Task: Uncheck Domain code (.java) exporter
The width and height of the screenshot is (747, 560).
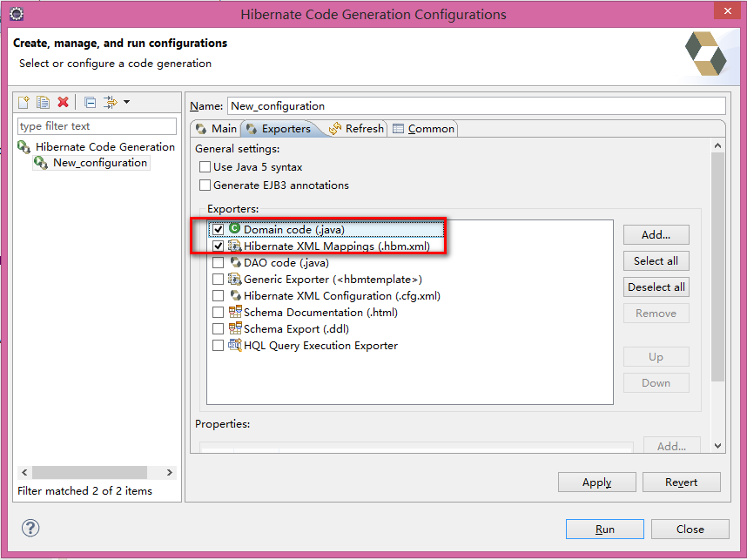Action: (219, 229)
